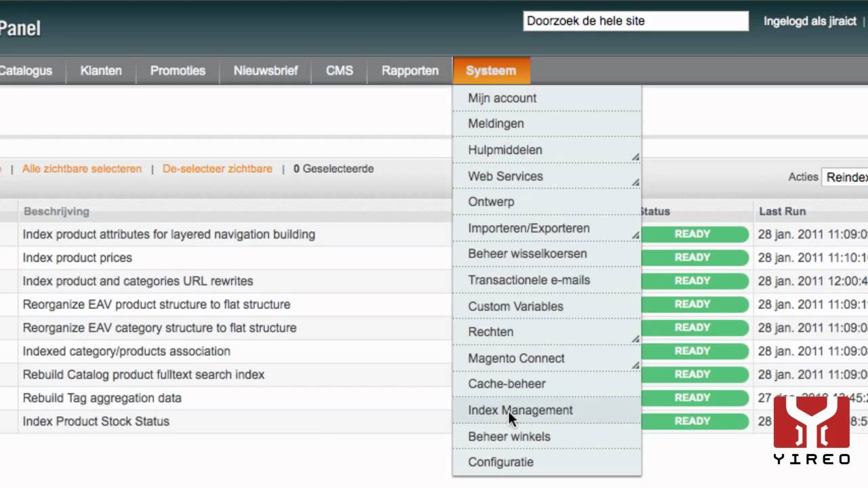The width and height of the screenshot is (868, 488).
Task: Click READY status of Index product prices
Action: (x=692, y=258)
